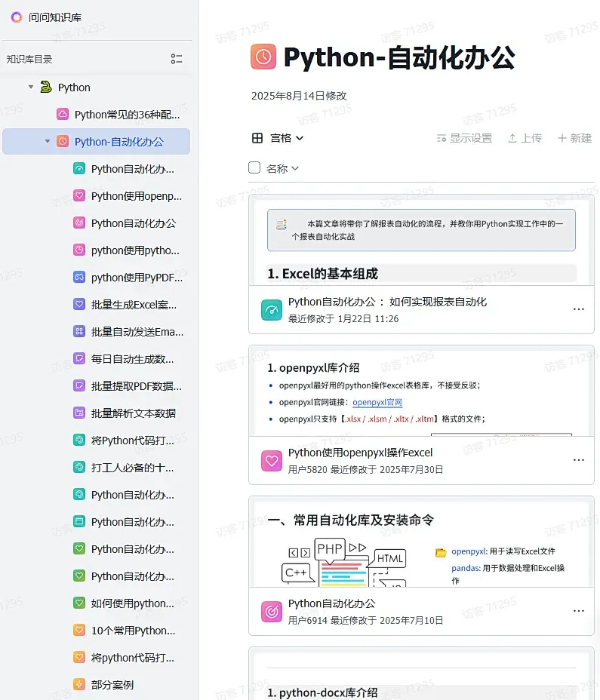The width and height of the screenshot is (600, 700).
Task: Click icon beside python使用PyPDF...
Action: pos(79,278)
